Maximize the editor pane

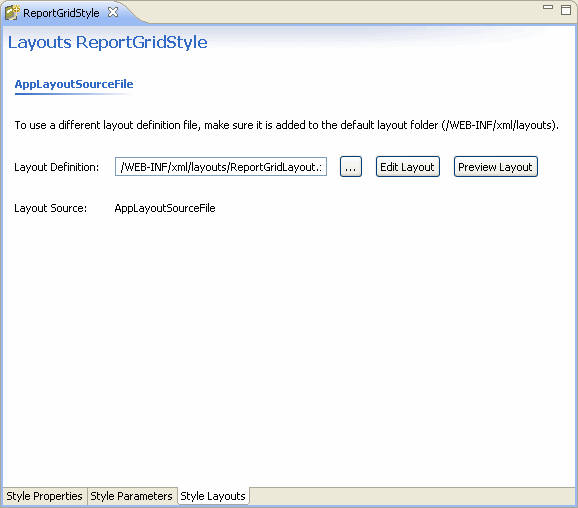pyautogui.click(x=566, y=10)
